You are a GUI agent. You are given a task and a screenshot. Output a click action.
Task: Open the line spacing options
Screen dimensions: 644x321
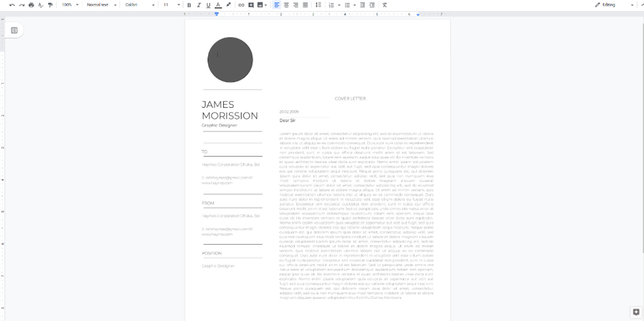318,5
